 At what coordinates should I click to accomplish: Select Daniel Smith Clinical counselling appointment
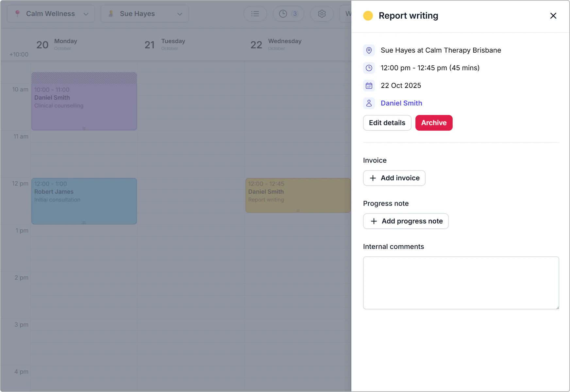pos(84,101)
